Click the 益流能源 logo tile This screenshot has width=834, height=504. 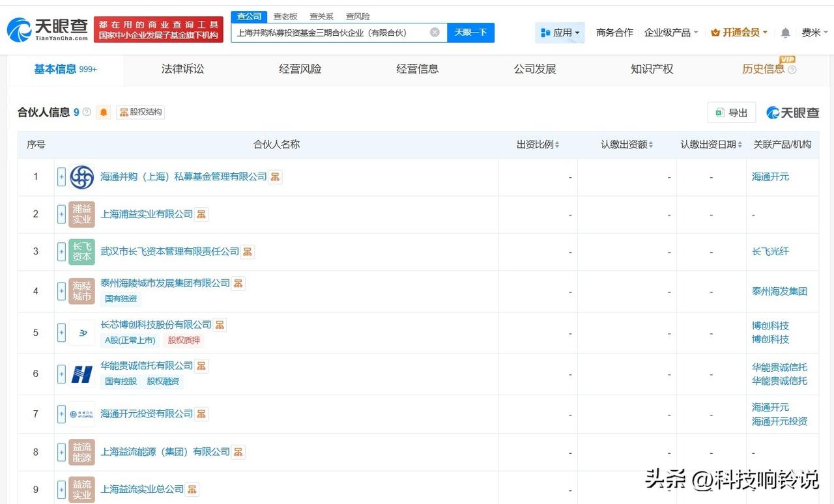(x=82, y=452)
